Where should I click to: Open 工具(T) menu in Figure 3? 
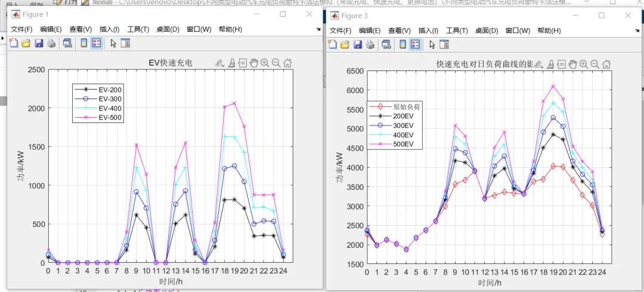pos(457,31)
